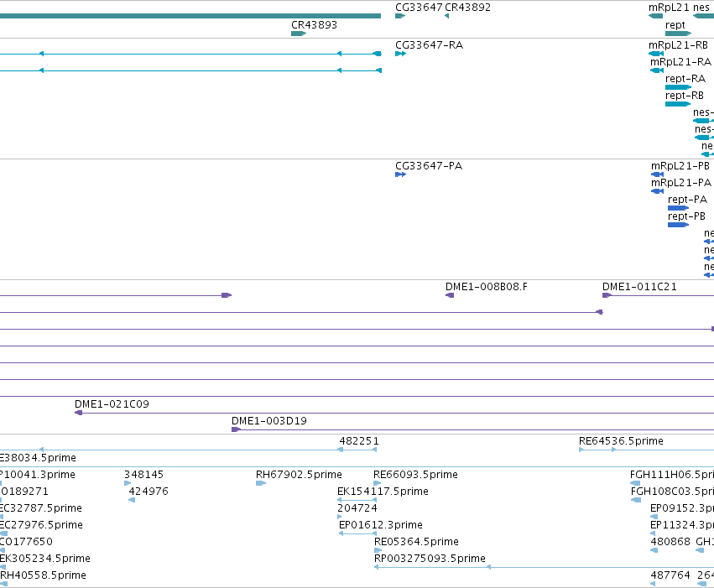Screen dimensions: 714x588
Task: Click the CR43893 gene arrow glyph
Action: [x=299, y=34]
